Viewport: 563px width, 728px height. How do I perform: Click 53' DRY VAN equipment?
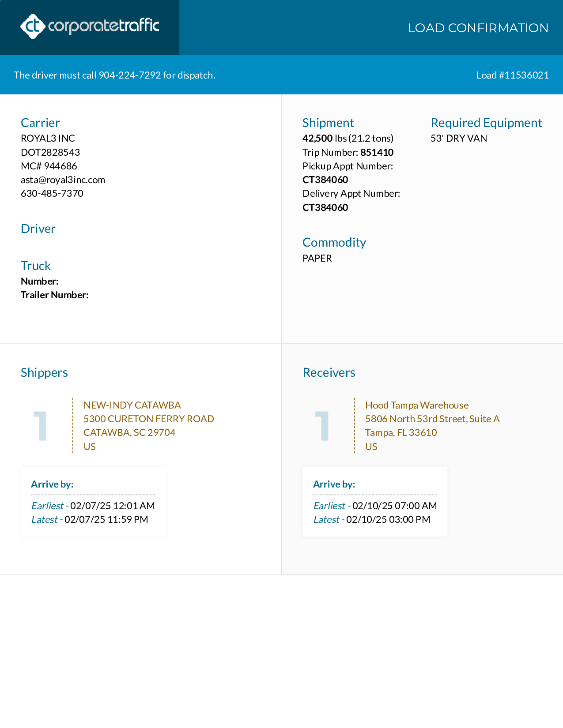(x=459, y=138)
